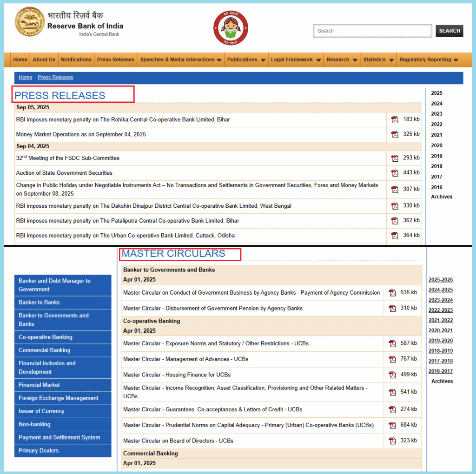Select Primary Dealers sidebar category
The width and height of the screenshot is (476, 474).
[63, 451]
